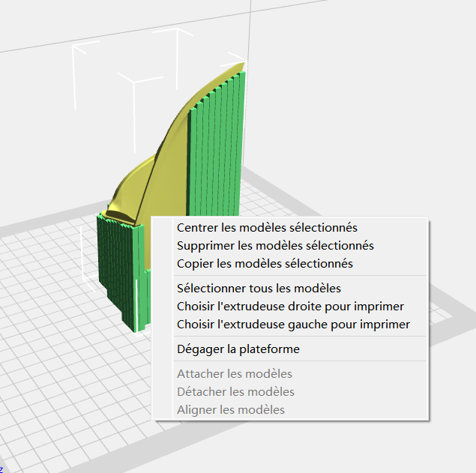Pick 'Sélectionner tous les modèles' entry

click(x=290, y=289)
